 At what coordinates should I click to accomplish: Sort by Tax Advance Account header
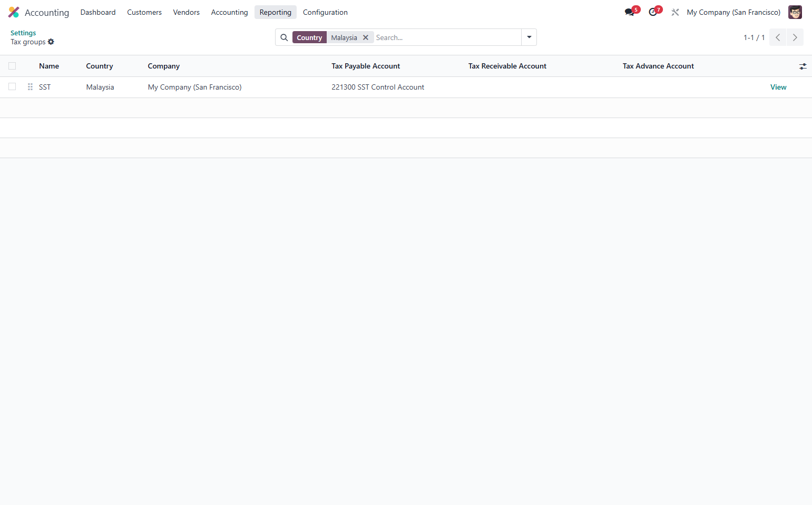tap(658, 66)
